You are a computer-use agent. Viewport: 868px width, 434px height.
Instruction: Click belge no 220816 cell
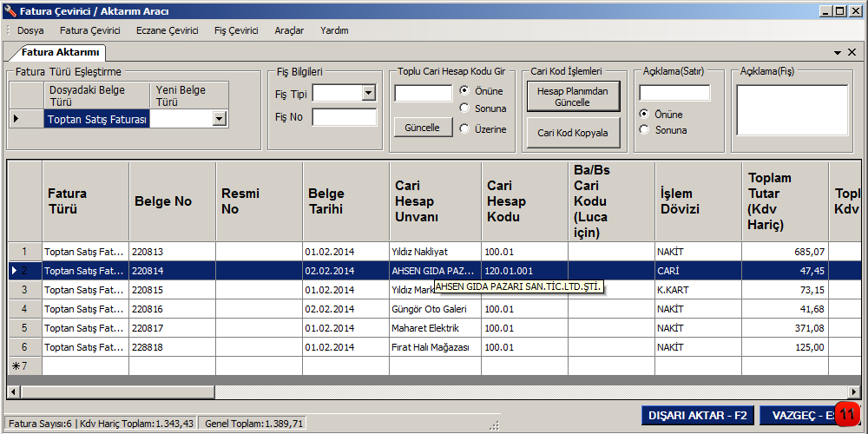[172, 309]
